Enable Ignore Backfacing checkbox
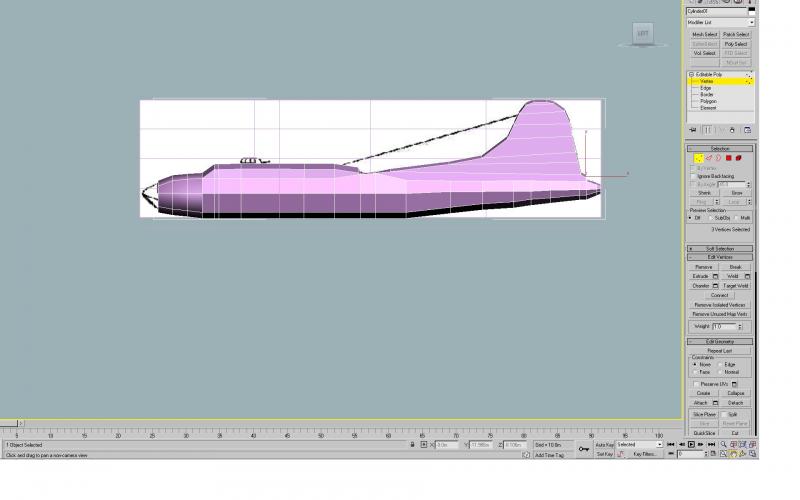Screen dimensions: 800x500 [x=693, y=176]
